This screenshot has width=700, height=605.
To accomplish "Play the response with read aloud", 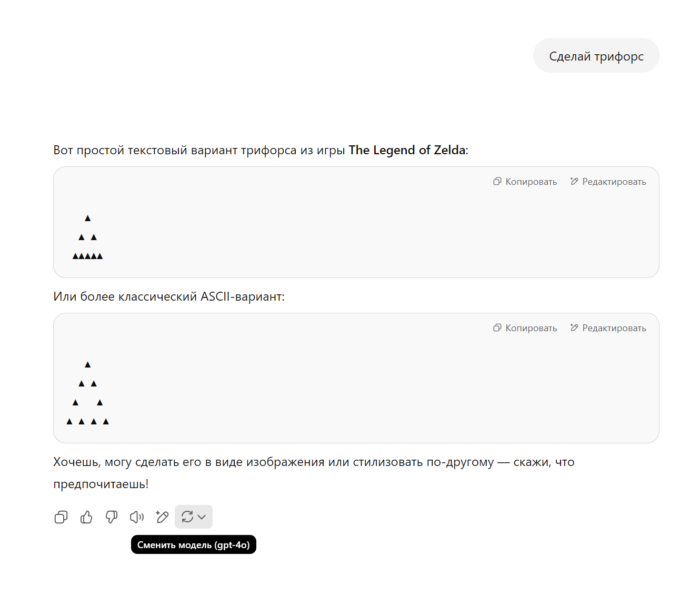I will 137,517.
